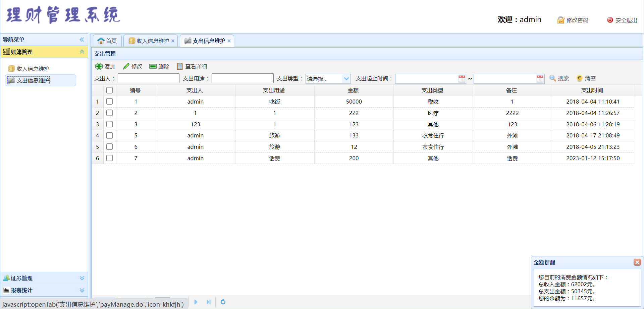Check the row with 支出人 123
This screenshot has width=644, height=309.
pyautogui.click(x=109, y=124)
